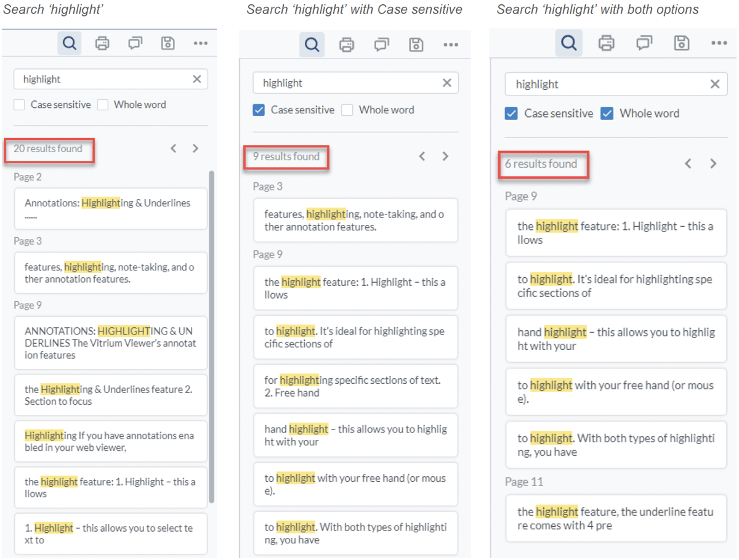This screenshot has width=739, height=560.
Task: Open the print icon in the first panel
Action: pyautogui.click(x=102, y=43)
